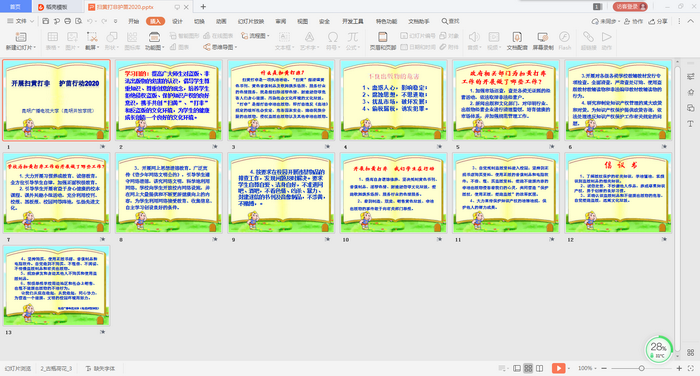Open 页眉和页脚 header and footer
Image resolution: width=700 pixels, height=376 pixels.
[x=383, y=41]
